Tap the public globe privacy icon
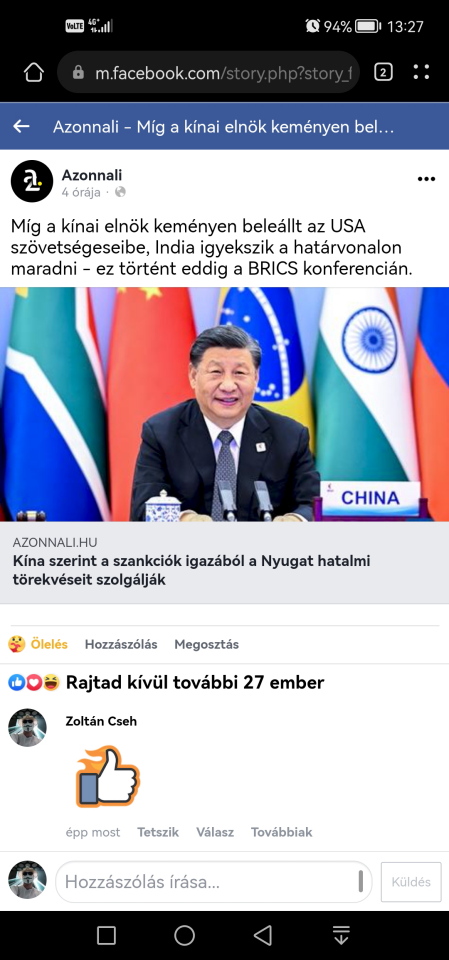The height and width of the screenshot is (960, 449). click(120, 192)
